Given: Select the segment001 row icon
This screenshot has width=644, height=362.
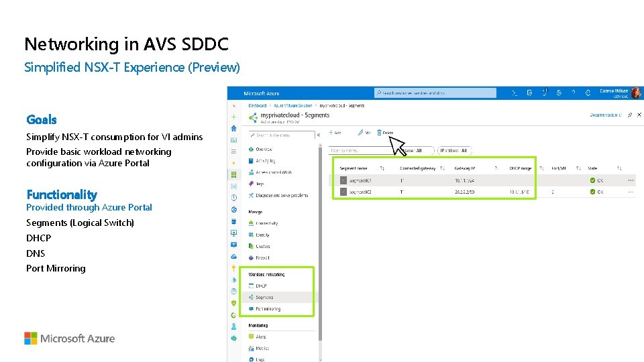Looking at the screenshot, I should pos(343,180).
